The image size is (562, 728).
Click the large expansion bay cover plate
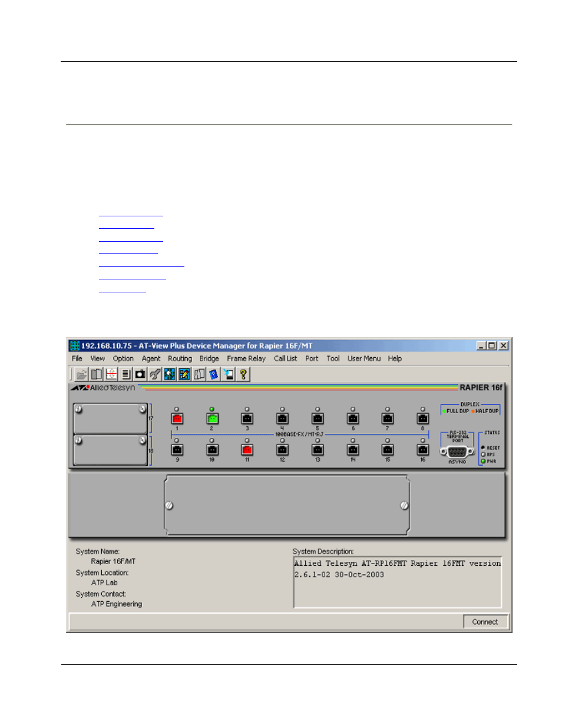pos(287,505)
